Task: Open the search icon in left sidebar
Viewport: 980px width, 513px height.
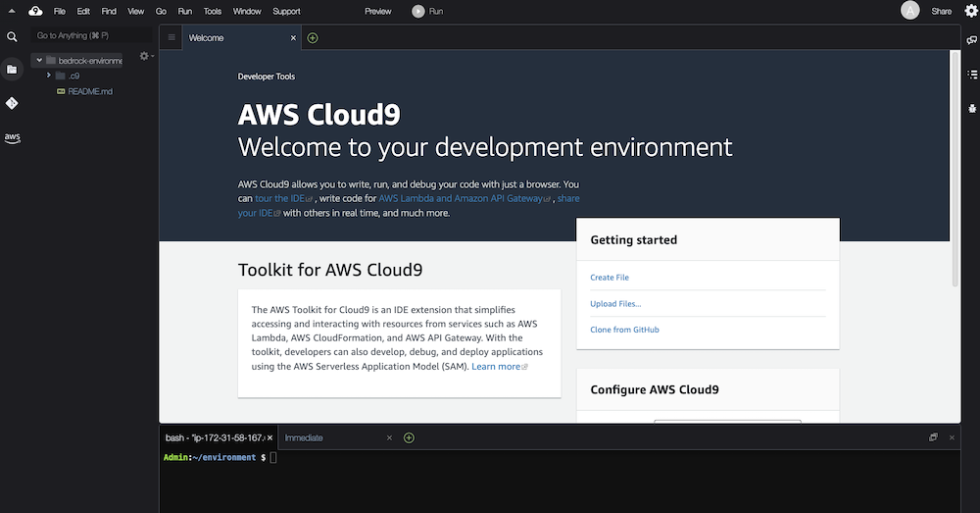Action: [x=12, y=37]
